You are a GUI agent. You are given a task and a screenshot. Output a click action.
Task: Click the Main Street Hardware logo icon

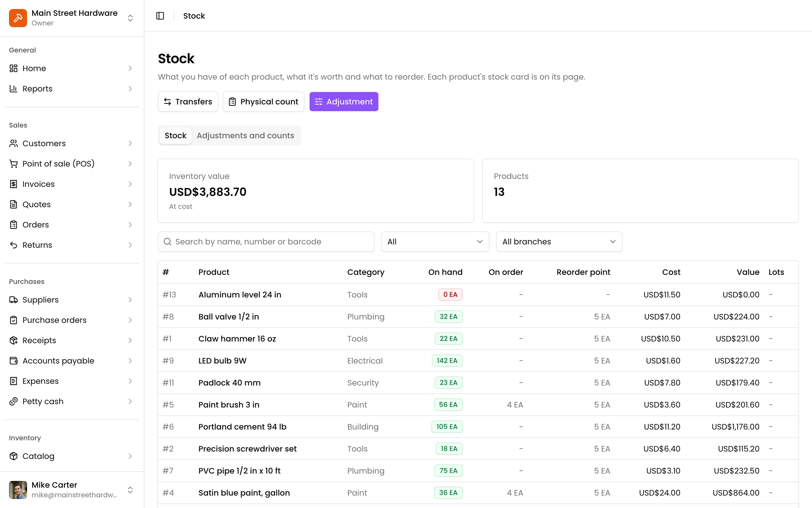(18, 18)
